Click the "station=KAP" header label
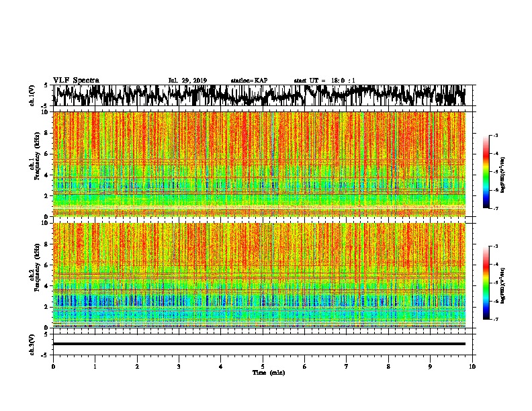Image resolution: width=532 pixels, height=411 pixels. click(249, 81)
